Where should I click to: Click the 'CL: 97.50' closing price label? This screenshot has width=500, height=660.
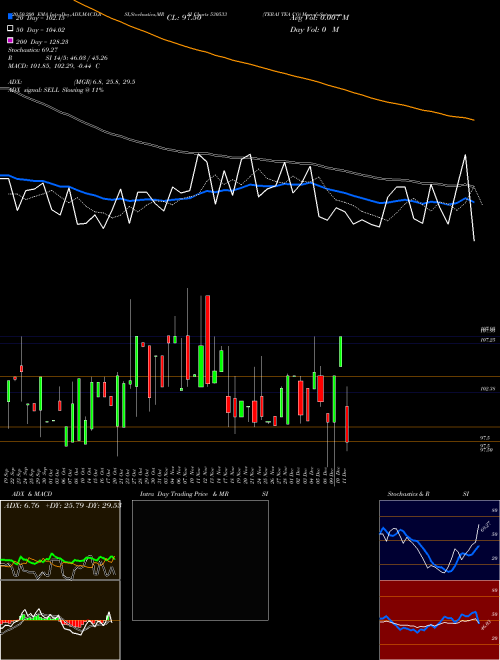(x=184, y=18)
